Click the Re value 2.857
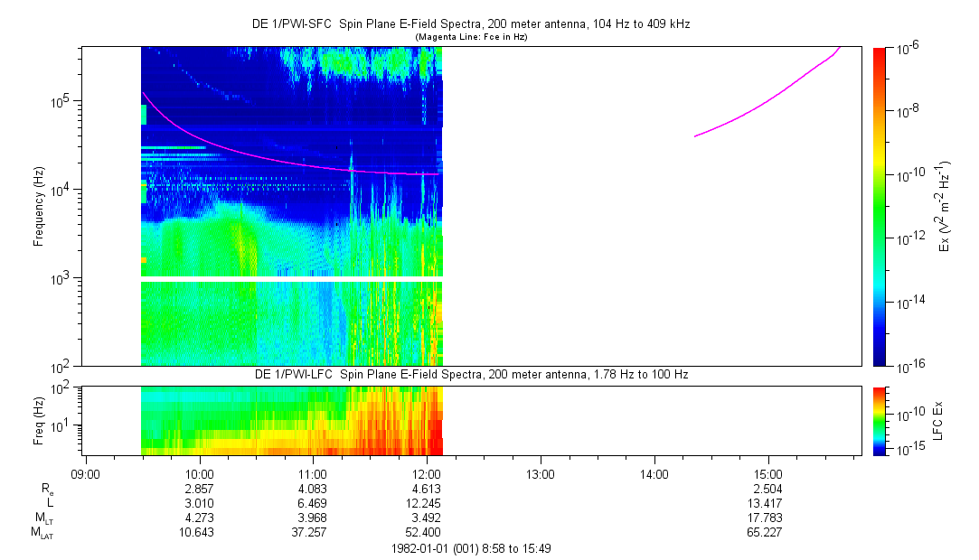979x560 pixels. point(199,487)
